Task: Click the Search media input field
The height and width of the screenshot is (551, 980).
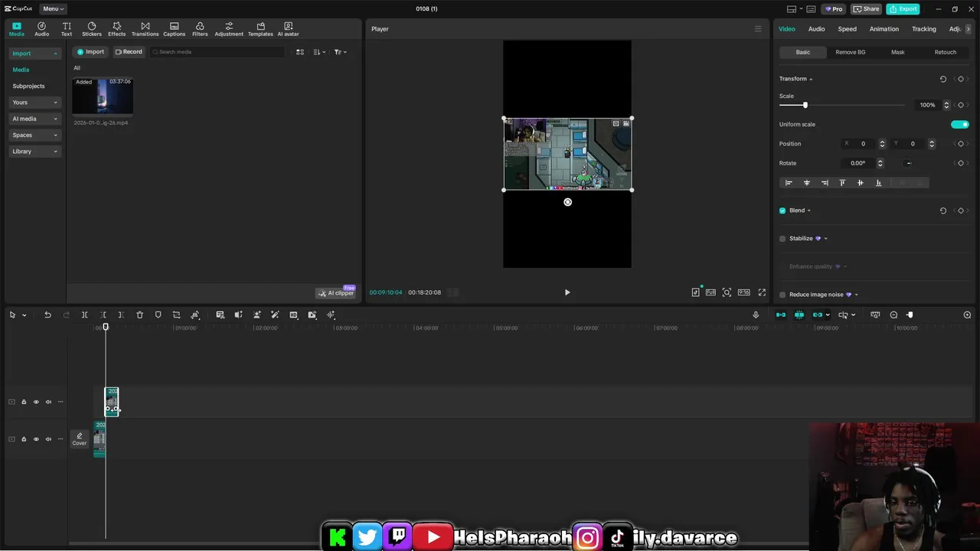Action: click(x=217, y=52)
